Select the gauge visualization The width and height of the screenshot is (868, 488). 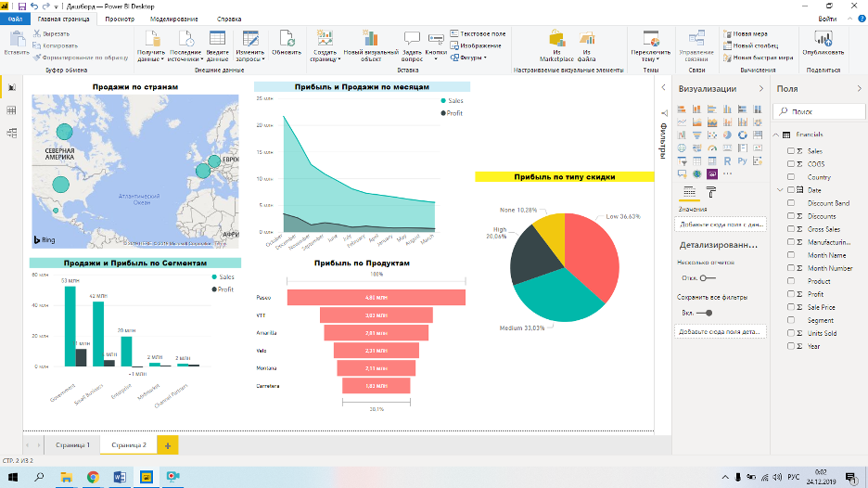click(712, 148)
